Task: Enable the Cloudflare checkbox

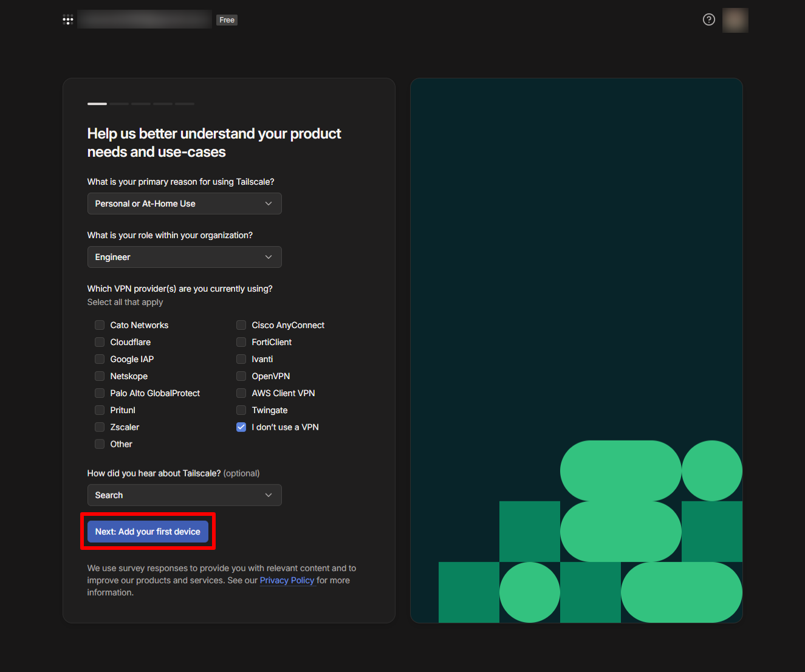Action: coord(100,342)
